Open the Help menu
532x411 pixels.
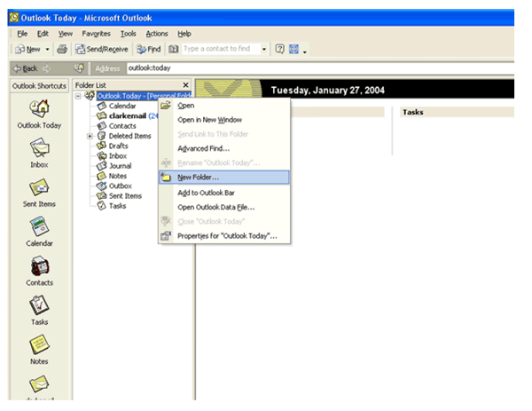pos(184,34)
